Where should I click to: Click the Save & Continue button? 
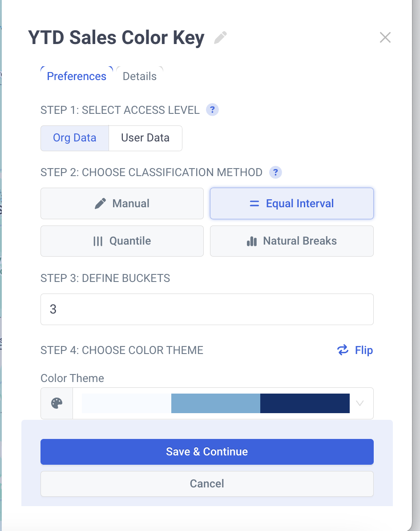tap(207, 452)
